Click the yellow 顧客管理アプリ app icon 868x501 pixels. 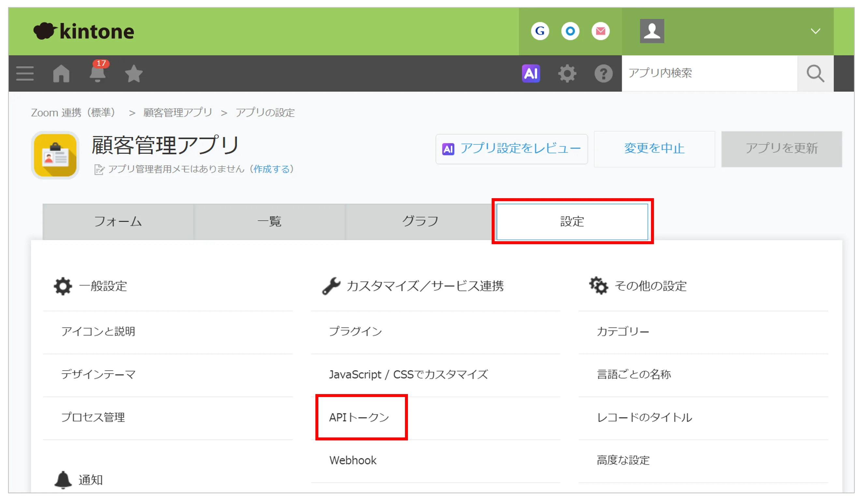click(x=55, y=155)
